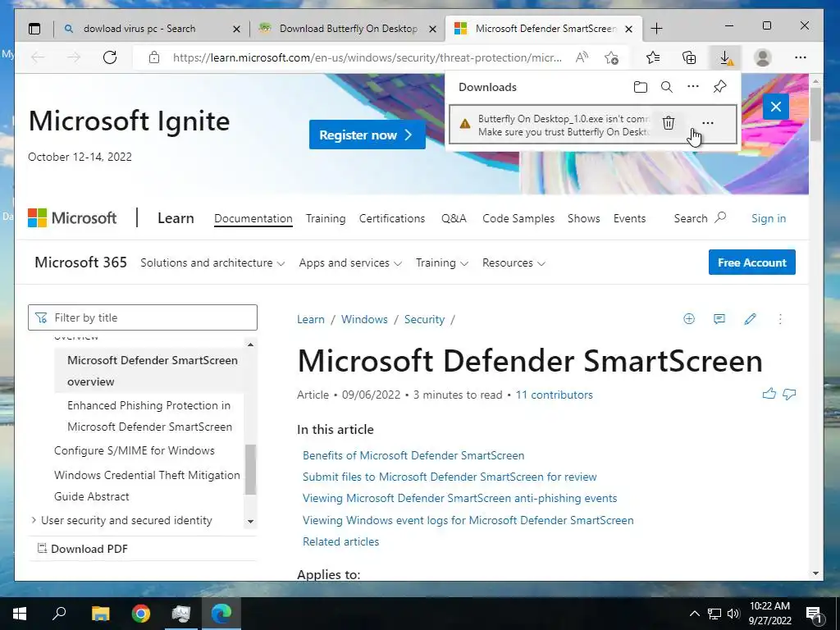Click Download PDF in the sidebar
This screenshot has height=630, width=840.
click(83, 549)
